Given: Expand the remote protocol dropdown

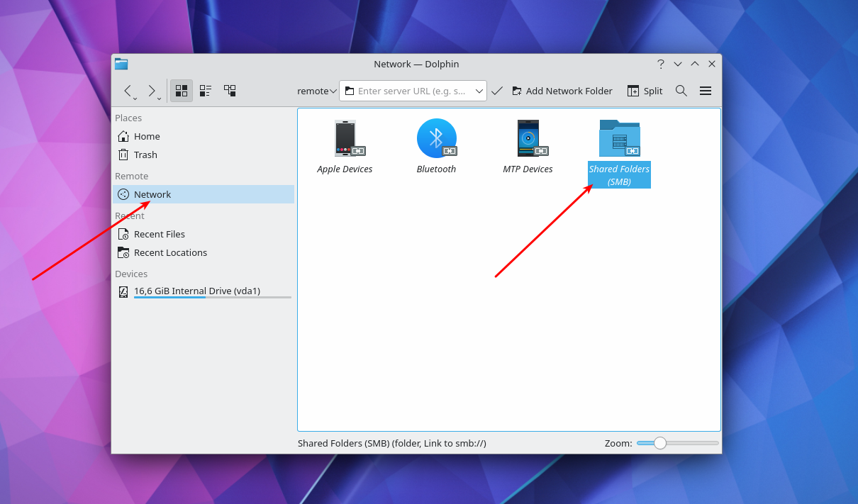Looking at the screenshot, I should pyautogui.click(x=317, y=91).
